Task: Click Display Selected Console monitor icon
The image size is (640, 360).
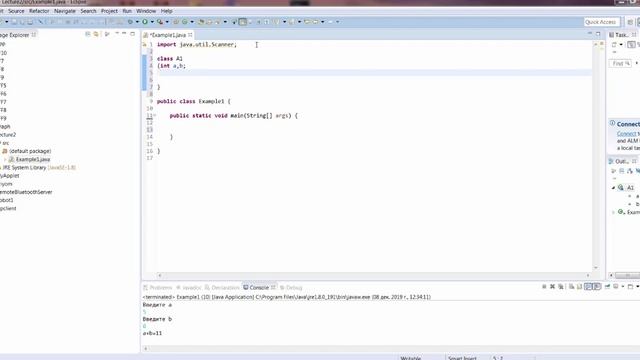Action: tap(616, 287)
